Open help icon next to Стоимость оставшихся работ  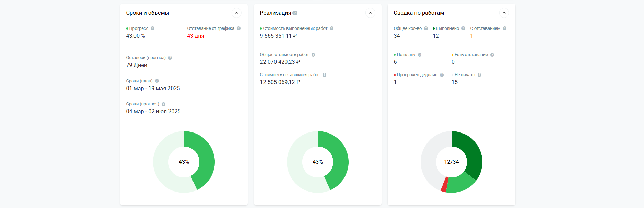click(x=325, y=75)
